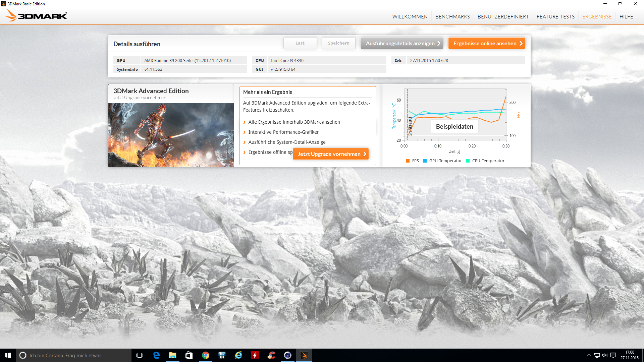This screenshot has width=644, height=362.
Task: Launch CCleaner from the taskbar
Action: click(x=271, y=355)
